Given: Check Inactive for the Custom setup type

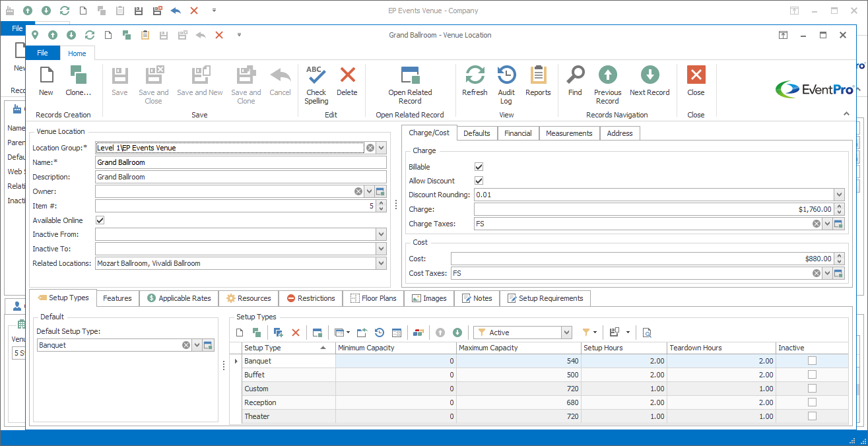Looking at the screenshot, I should point(812,389).
